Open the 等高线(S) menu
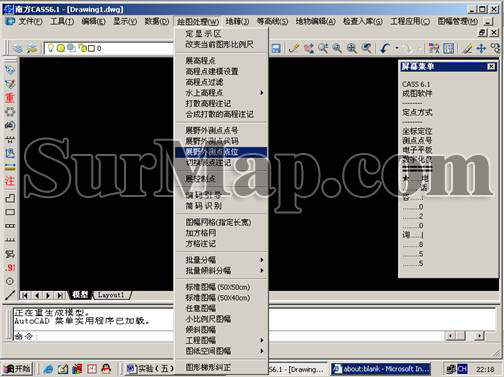Viewport: 504px width, 377px height. point(272,21)
